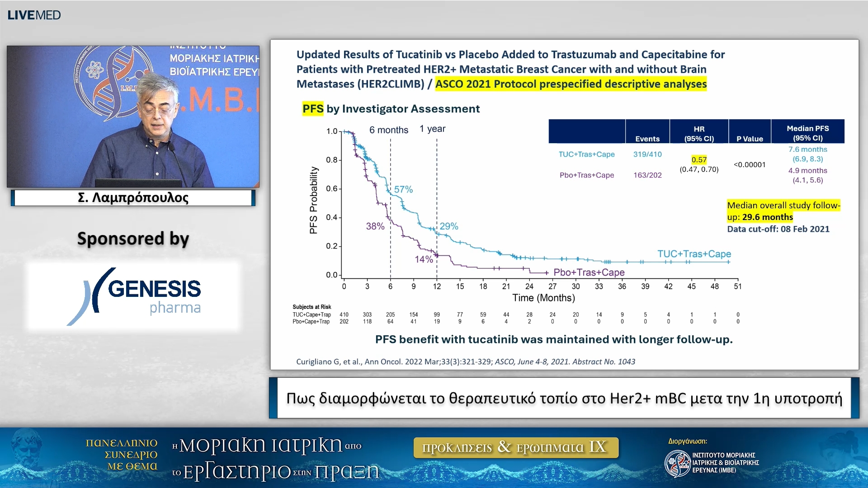The height and width of the screenshot is (488, 868).
Task: Click the speaker video thumbnail
Action: pos(133,117)
